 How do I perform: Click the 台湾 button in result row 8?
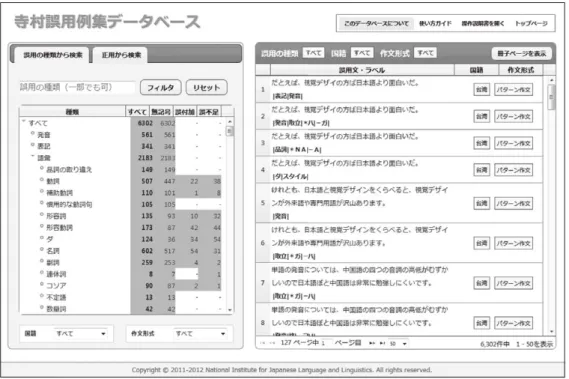[482, 323]
